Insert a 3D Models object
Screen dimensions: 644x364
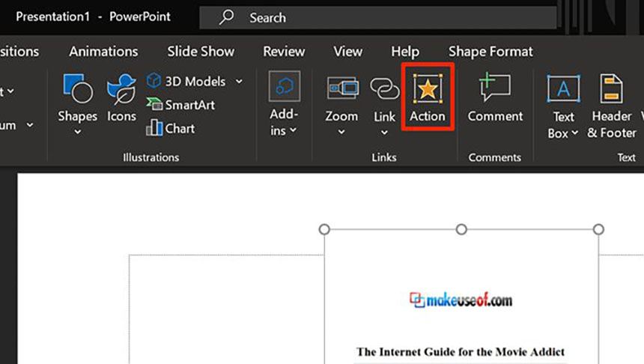point(186,81)
